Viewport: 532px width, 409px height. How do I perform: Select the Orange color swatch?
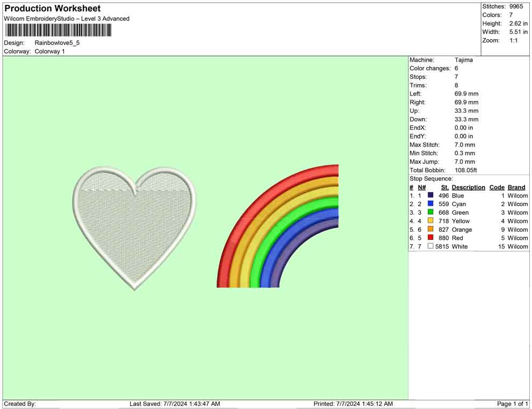pos(430,229)
